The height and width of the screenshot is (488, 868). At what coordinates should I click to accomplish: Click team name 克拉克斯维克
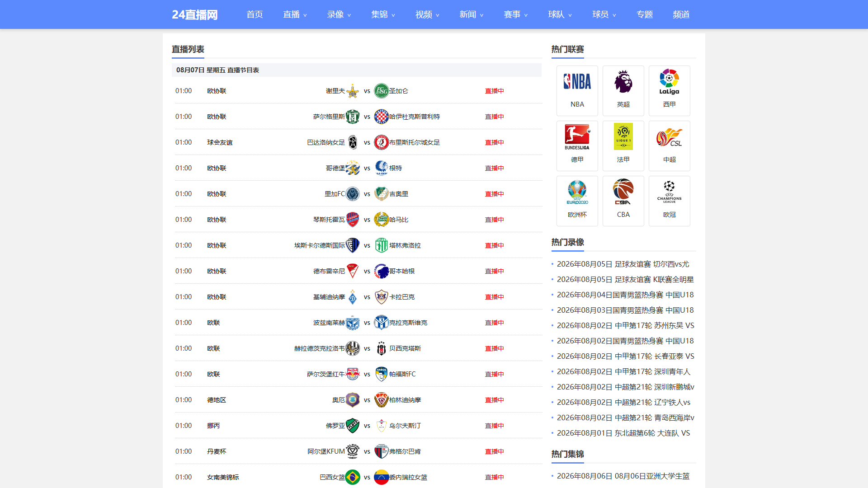[x=408, y=323]
